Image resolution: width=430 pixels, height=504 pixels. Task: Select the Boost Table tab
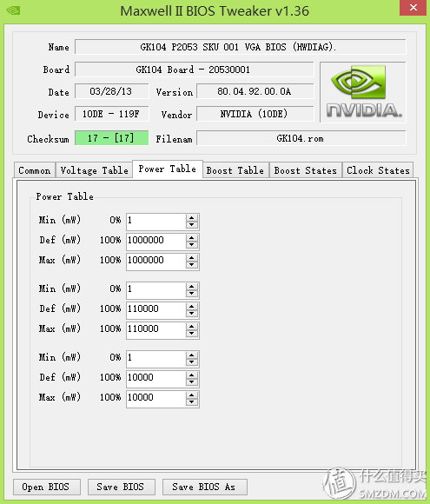tap(235, 170)
